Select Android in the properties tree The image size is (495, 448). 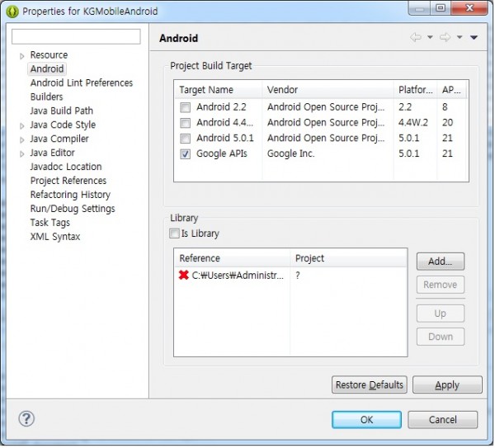coord(47,68)
